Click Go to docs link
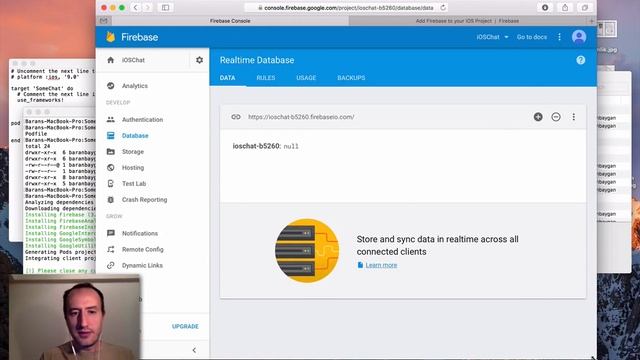Image resolution: width=640 pixels, height=360 pixels. [x=532, y=37]
